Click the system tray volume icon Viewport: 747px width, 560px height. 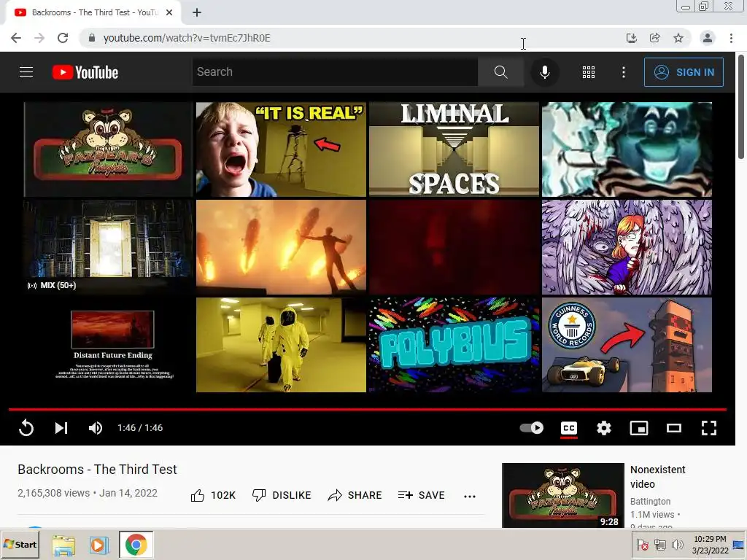(677, 545)
